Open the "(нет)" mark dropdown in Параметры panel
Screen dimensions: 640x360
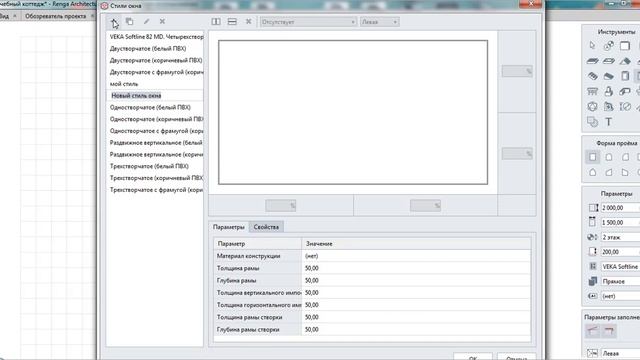(x=620, y=296)
